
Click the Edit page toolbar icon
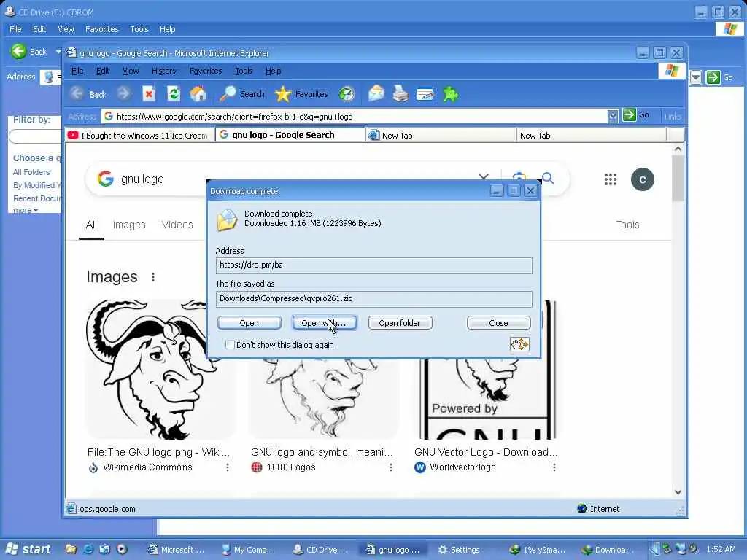click(425, 94)
